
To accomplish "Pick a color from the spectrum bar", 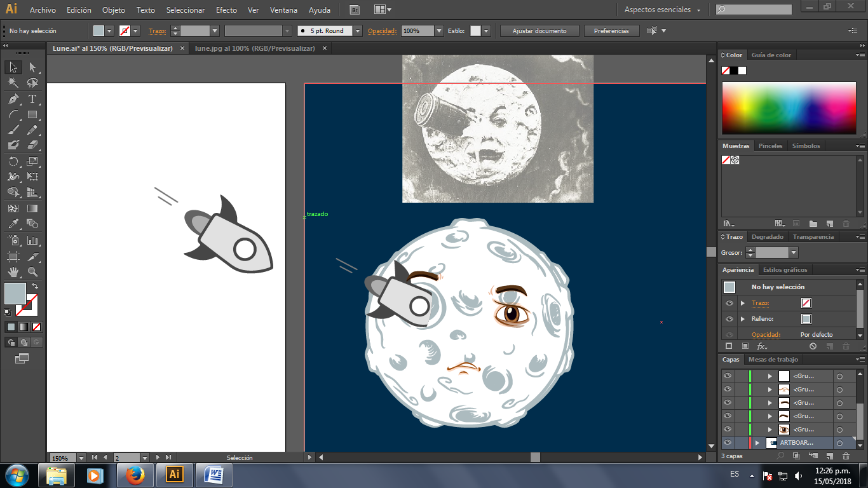I will pyautogui.click(x=789, y=108).
